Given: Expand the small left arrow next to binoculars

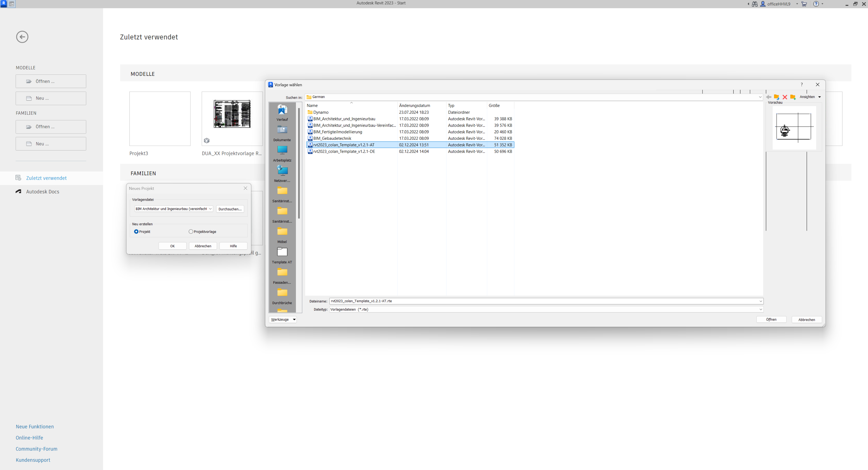Looking at the screenshot, I should coord(748,4).
